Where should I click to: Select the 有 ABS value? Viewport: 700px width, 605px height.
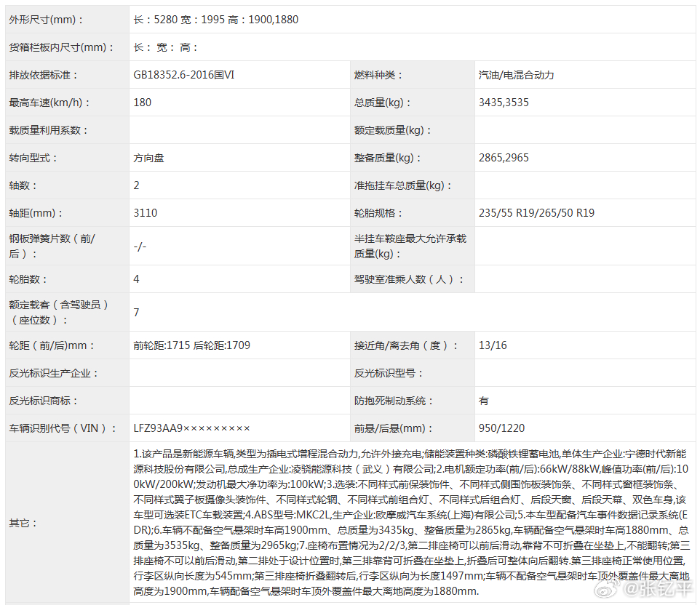tap(483, 401)
